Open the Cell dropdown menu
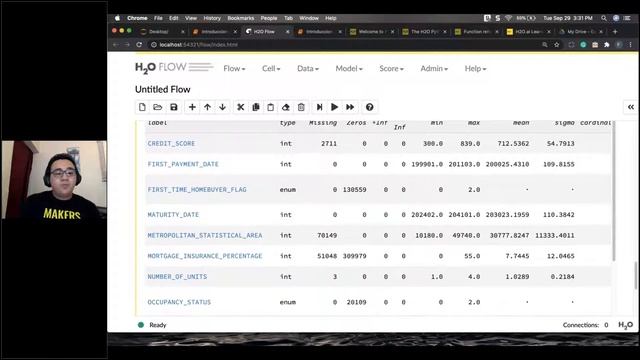 [271, 69]
